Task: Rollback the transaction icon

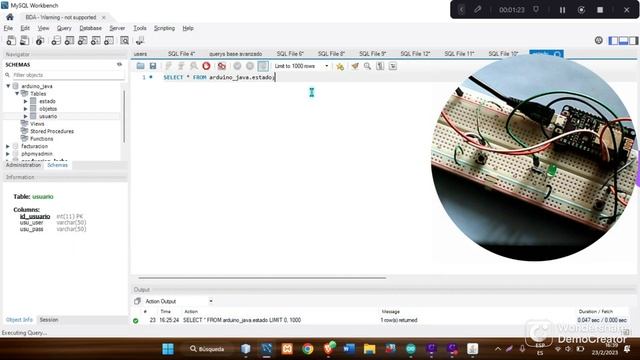Action: [250, 66]
